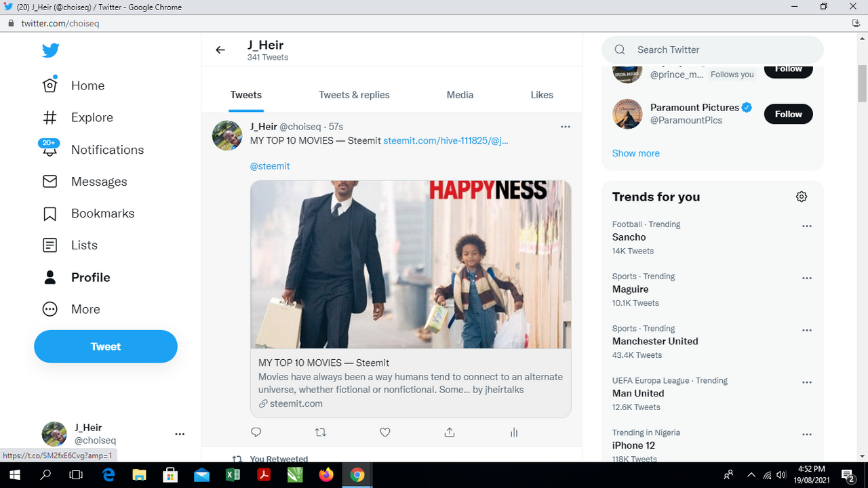Open Lists from the sidebar
The height and width of the screenshot is (488, 868).
[70, 245]
